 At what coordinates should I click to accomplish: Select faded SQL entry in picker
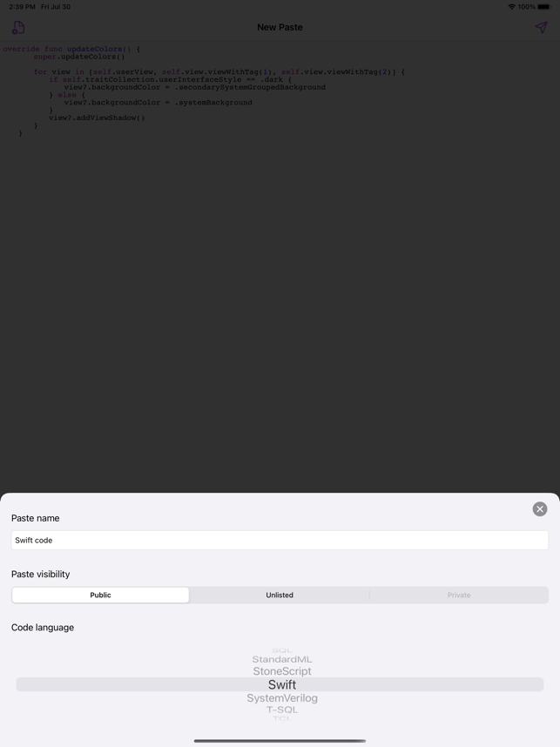[x=282, y=650]
